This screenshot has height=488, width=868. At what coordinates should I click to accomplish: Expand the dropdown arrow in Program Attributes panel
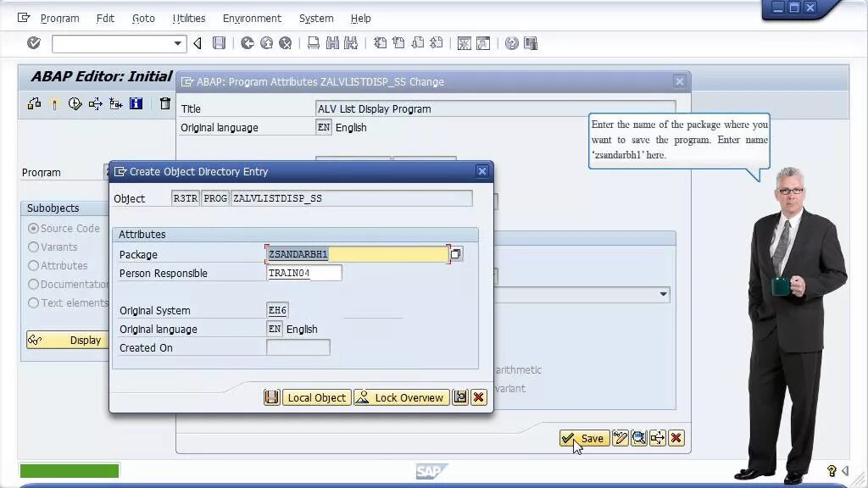[663, 294]
